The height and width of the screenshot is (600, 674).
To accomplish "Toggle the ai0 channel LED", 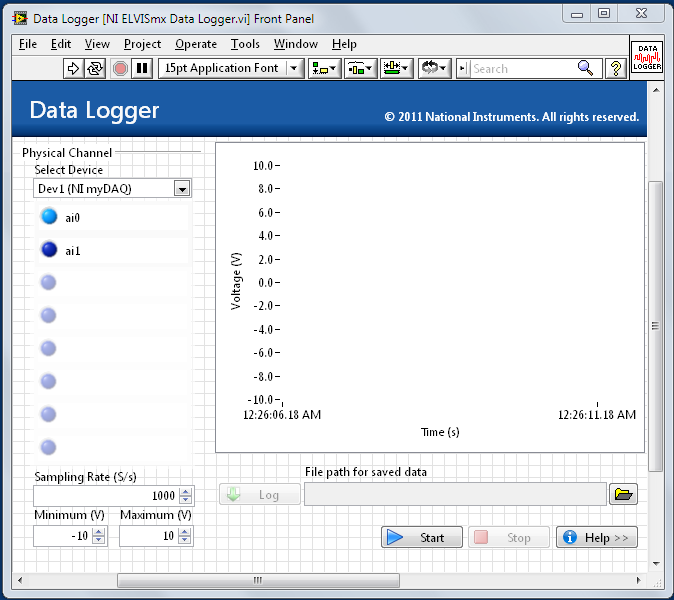I will 49,217.
